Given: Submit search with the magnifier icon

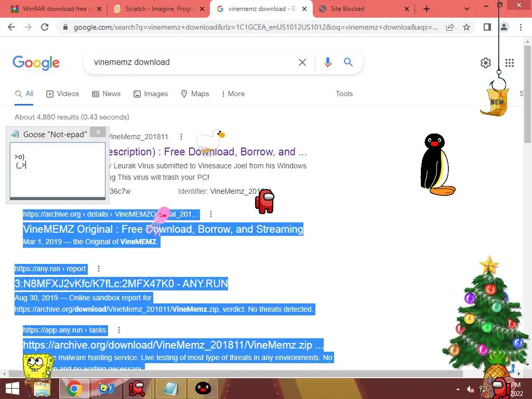Looking at the screenshot, I should [348, 62].
